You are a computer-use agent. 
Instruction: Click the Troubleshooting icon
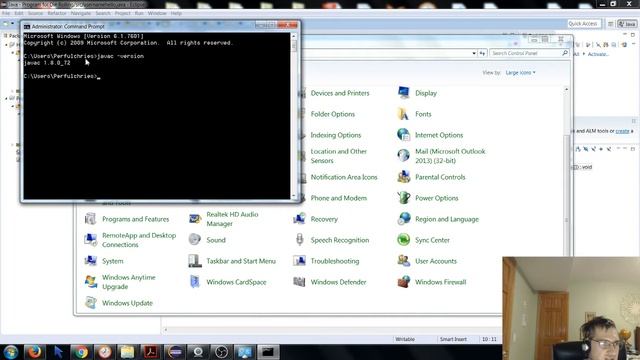299,261
